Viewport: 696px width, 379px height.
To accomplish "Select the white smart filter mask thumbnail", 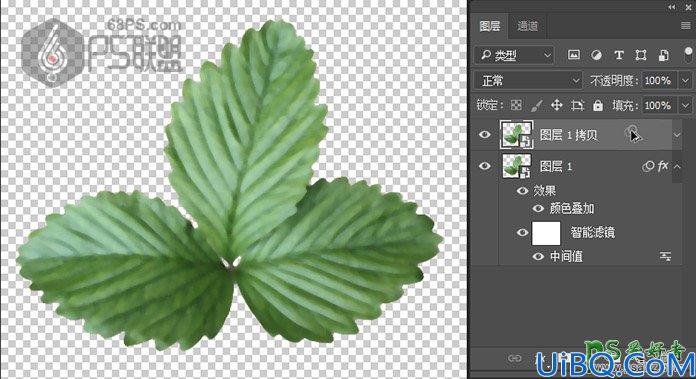I will pyautogui.click(x=546, y=233).
